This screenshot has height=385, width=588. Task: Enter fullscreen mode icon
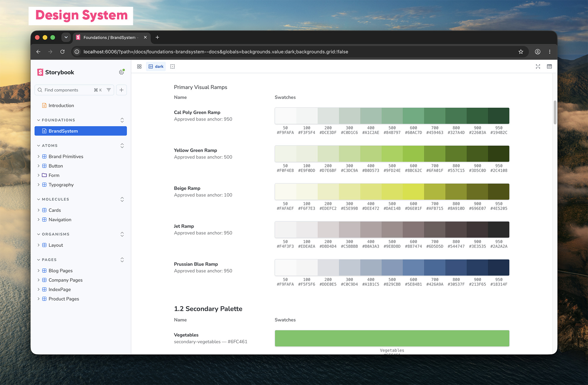(538, 66)
